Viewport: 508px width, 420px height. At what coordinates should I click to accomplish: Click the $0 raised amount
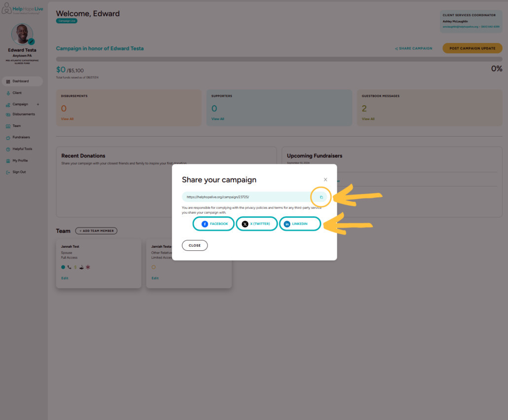[61, 70]
